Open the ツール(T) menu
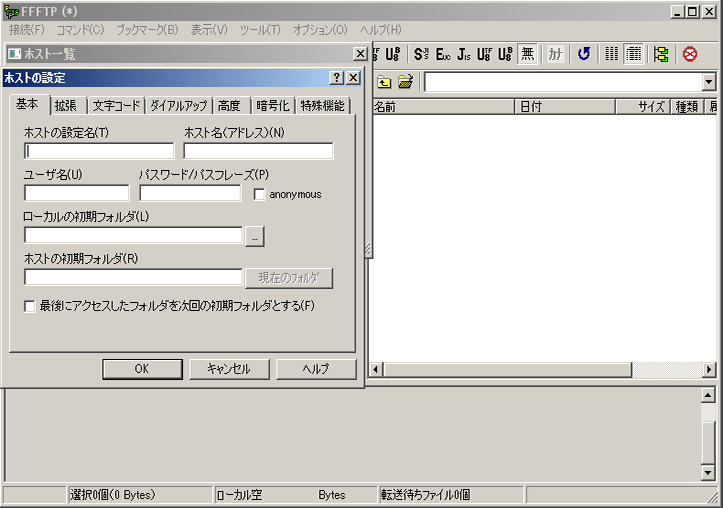 click(260, 30)
